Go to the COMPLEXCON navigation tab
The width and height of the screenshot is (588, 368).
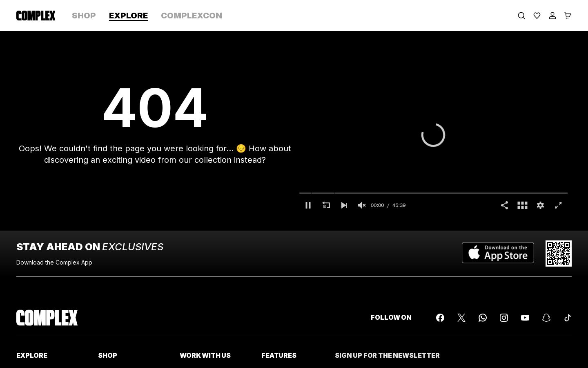(192, 16)
